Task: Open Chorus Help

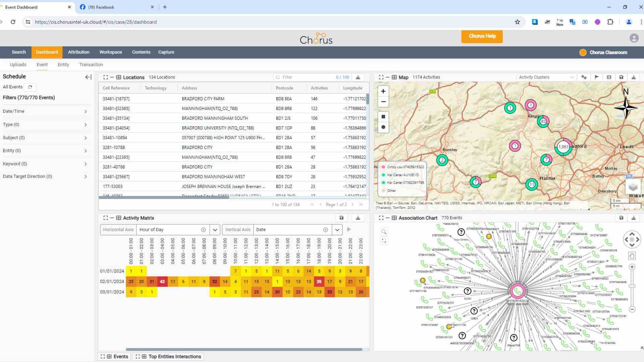Action: [482, 37]
